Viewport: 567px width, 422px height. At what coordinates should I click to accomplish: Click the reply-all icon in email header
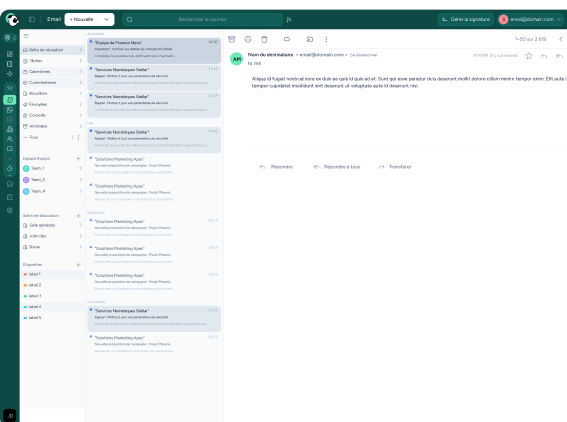[x=559, y=56]
